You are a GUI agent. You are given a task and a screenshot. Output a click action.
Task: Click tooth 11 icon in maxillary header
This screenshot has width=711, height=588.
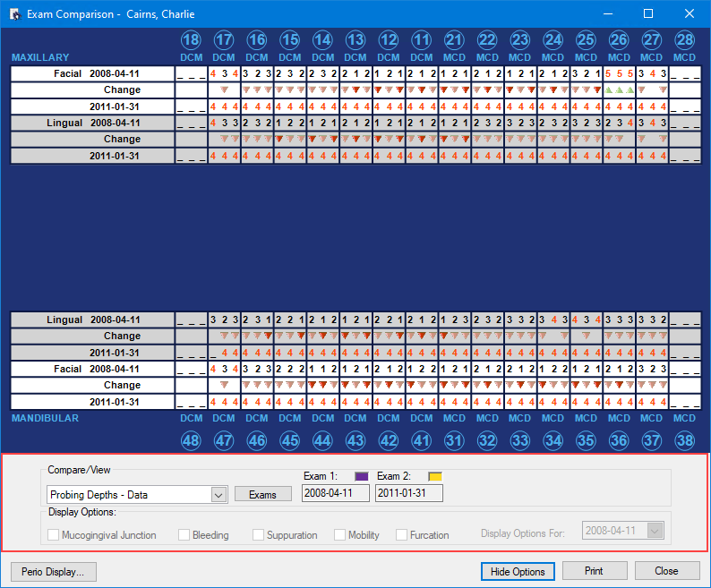tap(421, 39)
